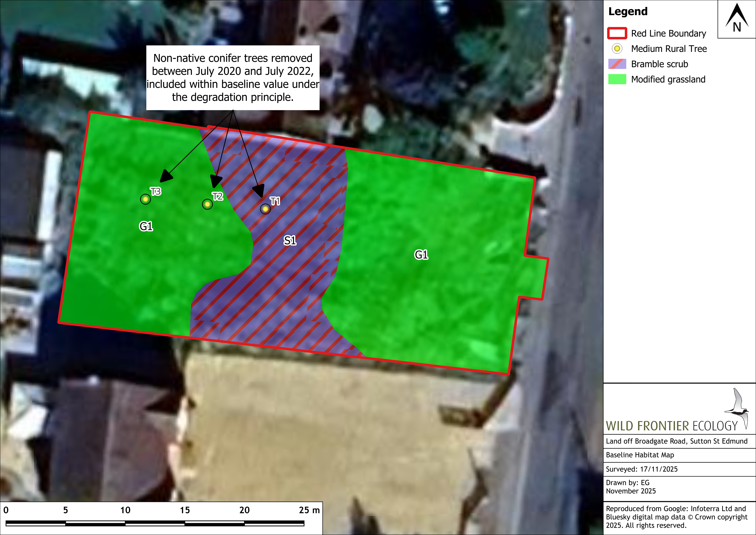Image resolution: width=756 pixels, height=535 pixels.
Task: Click the north arrow symbol
Action: click(737, 19)
